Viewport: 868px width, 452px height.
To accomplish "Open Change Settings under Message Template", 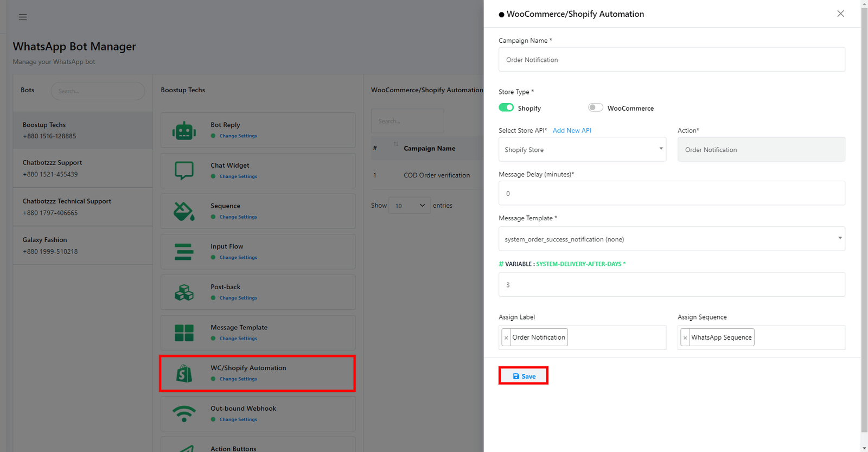I will point(238,339).
